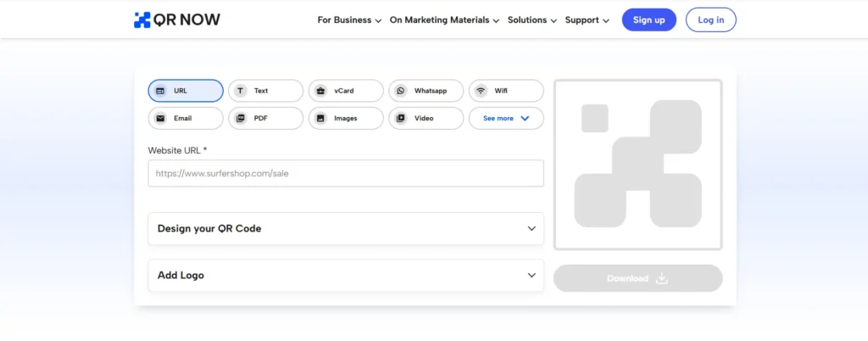Choose the Text QR type icon
This screenshot has height=341, width=868.
241,91
